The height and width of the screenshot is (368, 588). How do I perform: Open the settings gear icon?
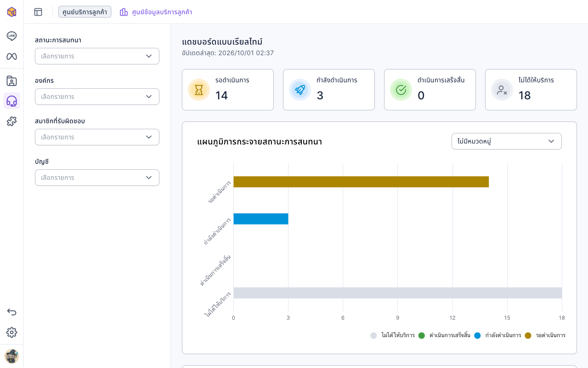[x=11, y=333]
